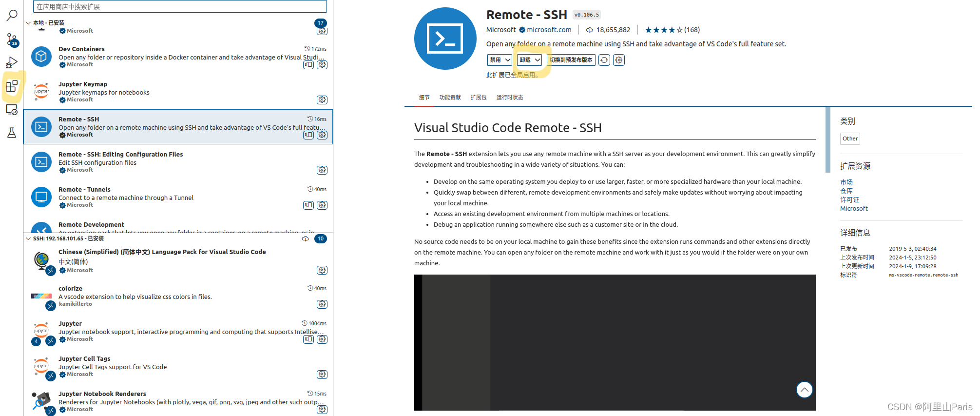
Task: Select the Chinese (Simplified) Language Pack entry
Action: pyautogui.click(x=178, y=261)
